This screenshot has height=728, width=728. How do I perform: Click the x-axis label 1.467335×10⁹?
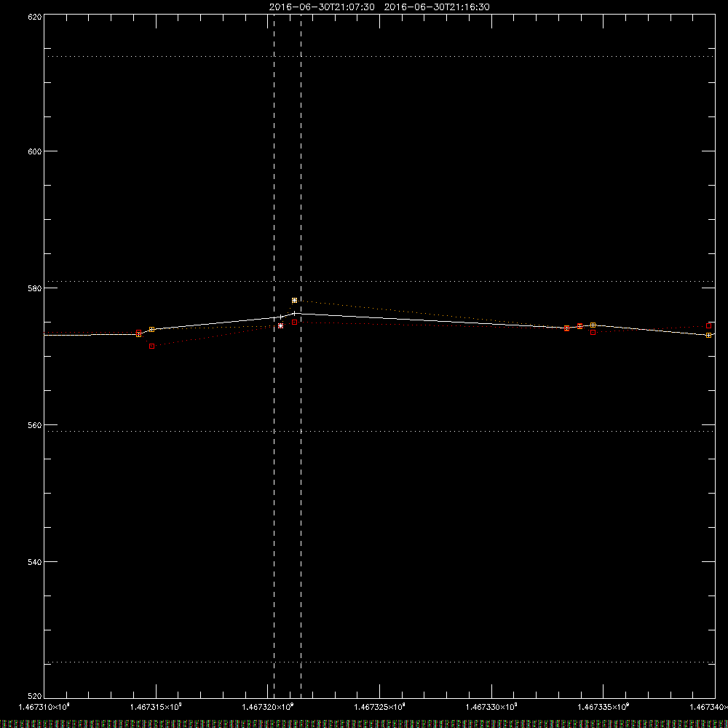click(604, 707)
